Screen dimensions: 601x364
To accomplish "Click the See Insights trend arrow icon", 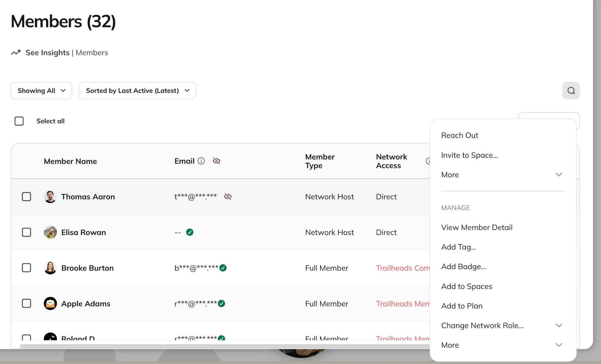I will click(16, 53).
